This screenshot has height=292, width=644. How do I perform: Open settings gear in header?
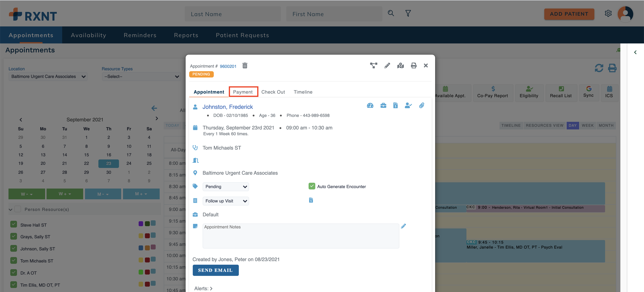tap(608, 13)
